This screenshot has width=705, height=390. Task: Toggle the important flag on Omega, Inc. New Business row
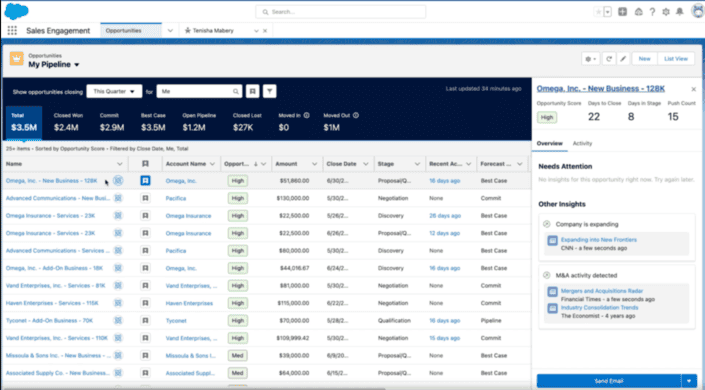coord(145,181)
